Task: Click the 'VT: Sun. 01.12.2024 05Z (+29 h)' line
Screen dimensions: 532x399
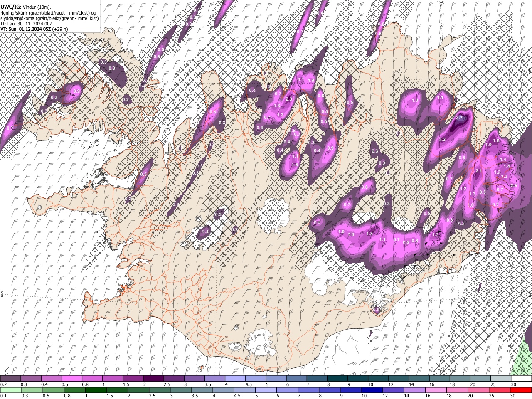Action: click(x=34, y=29)
